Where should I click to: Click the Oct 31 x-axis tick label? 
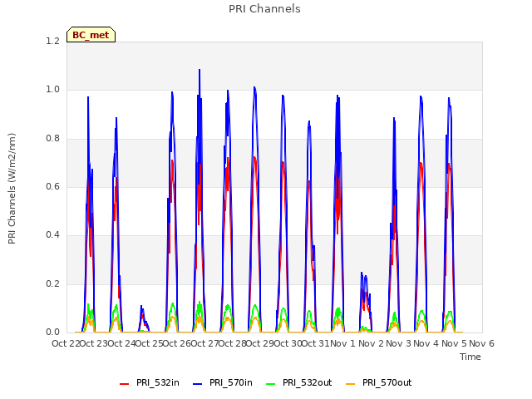pos(316,343)
